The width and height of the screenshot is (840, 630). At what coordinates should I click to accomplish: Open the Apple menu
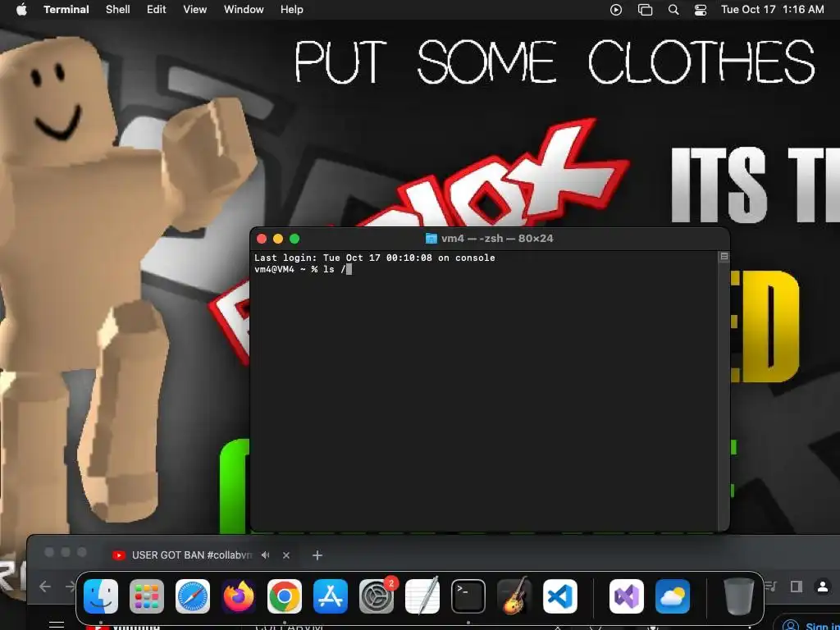pyautogui.click(x=21, y=10)
